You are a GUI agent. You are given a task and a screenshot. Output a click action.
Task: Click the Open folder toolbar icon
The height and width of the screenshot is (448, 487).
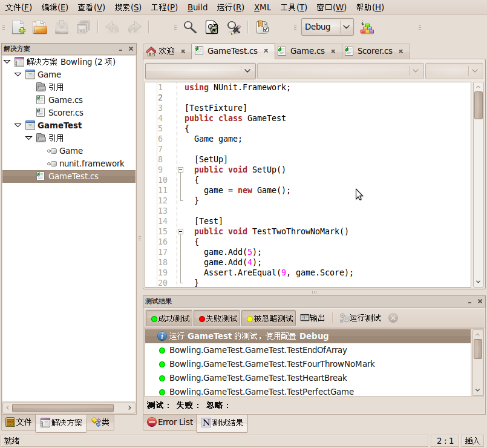tap(40, 27)
